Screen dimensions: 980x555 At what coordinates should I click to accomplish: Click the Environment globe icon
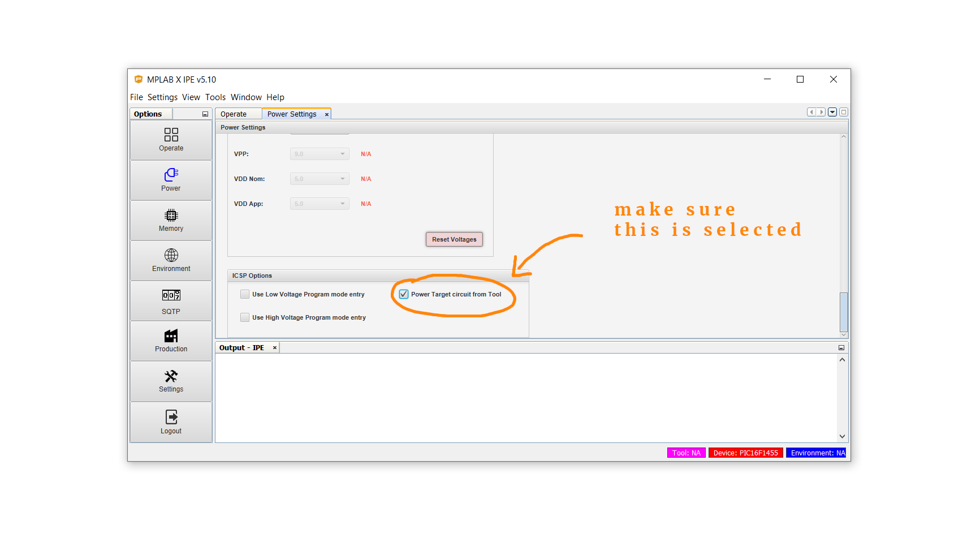coord(171,256)
